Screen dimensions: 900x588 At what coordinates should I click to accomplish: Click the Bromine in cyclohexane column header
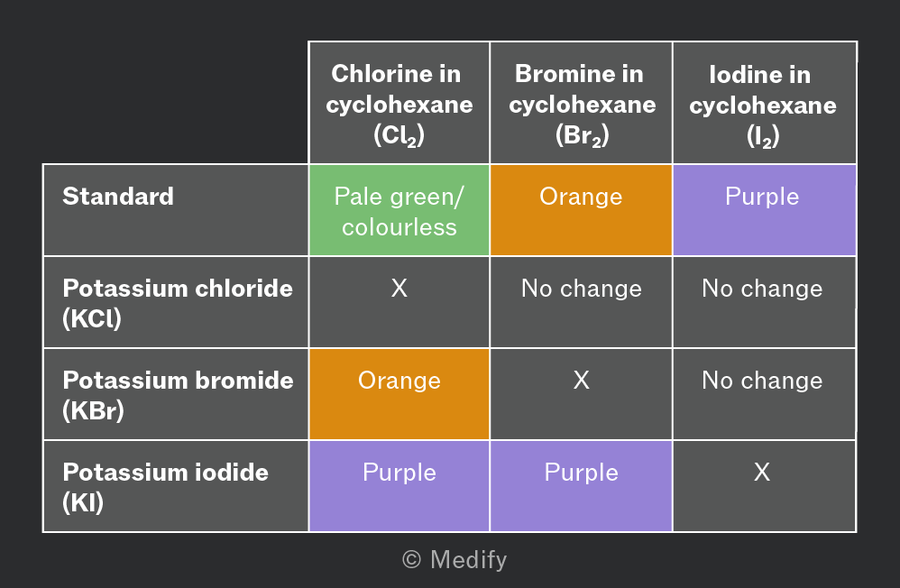581,104
